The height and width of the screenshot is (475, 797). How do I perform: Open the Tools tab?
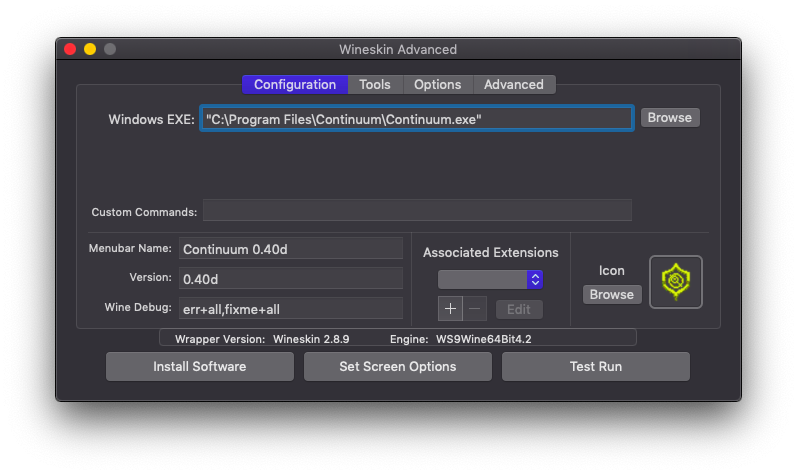375,85
